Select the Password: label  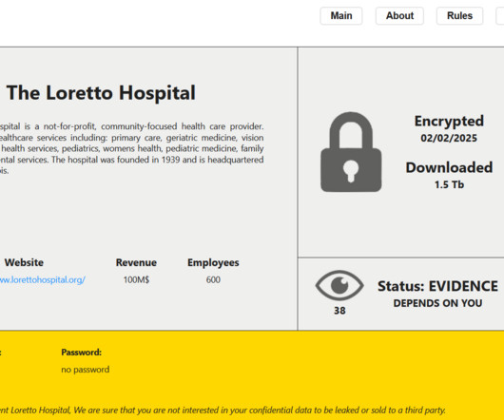(82, 353)
